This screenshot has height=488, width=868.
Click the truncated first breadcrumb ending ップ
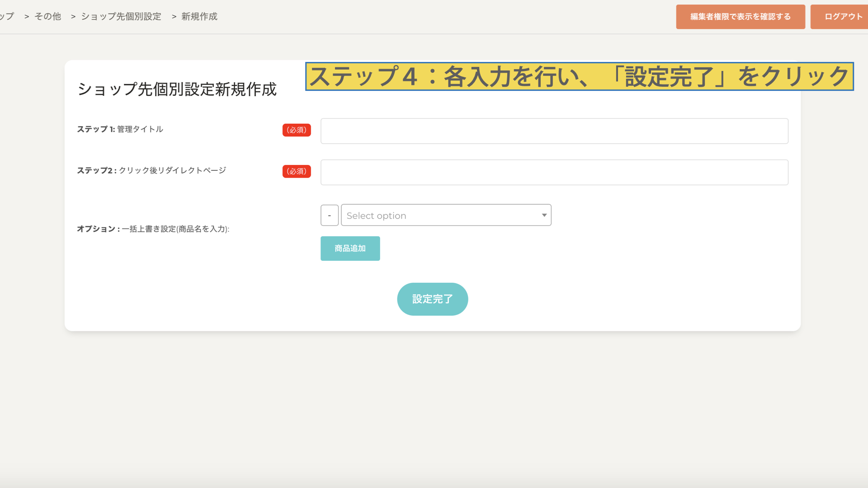(7, 17)
